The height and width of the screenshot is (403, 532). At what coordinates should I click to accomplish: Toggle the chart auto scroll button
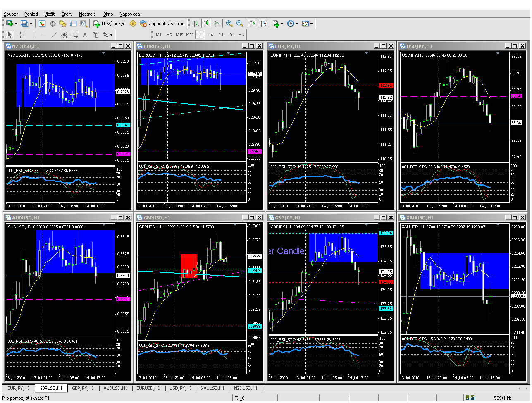[x=253, y=24]
